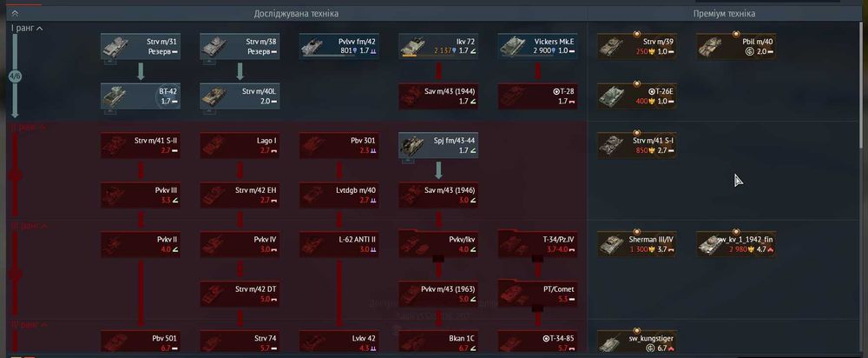Open the Pvlvv fm/42 vehicle card
868x358 pixels.
(339, 47)
